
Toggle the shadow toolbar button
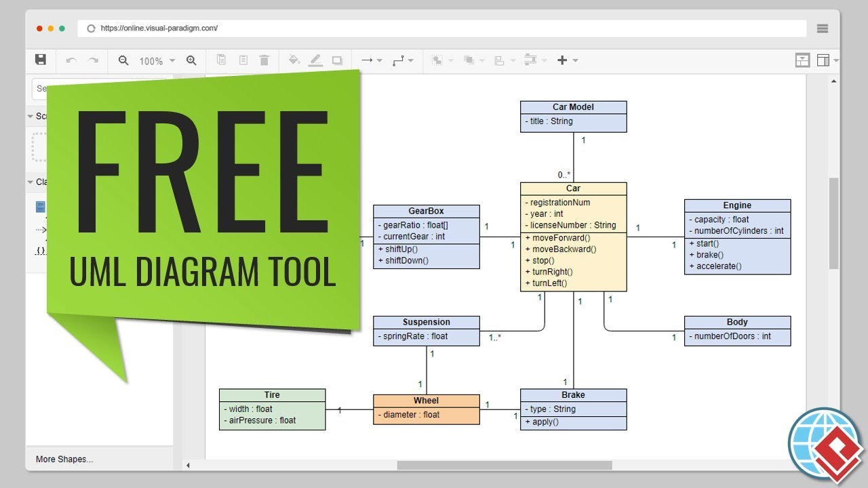click(337, 60)
